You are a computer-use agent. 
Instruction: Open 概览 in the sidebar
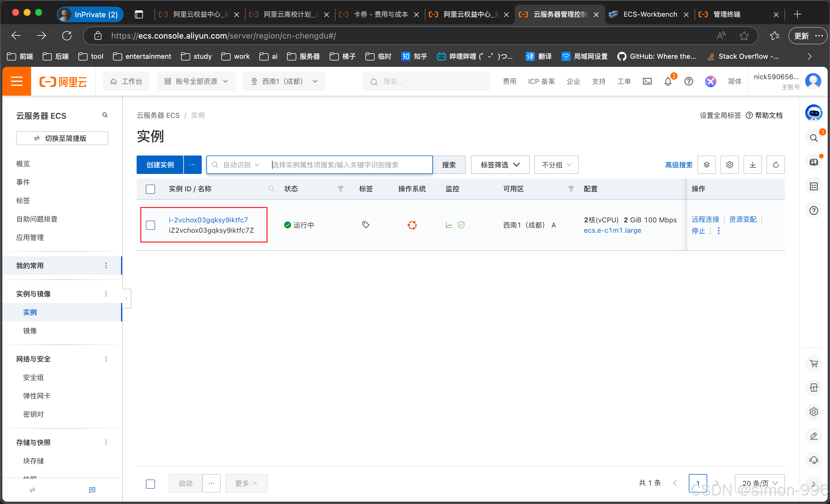pyautogui.click(x=23, y=164)
